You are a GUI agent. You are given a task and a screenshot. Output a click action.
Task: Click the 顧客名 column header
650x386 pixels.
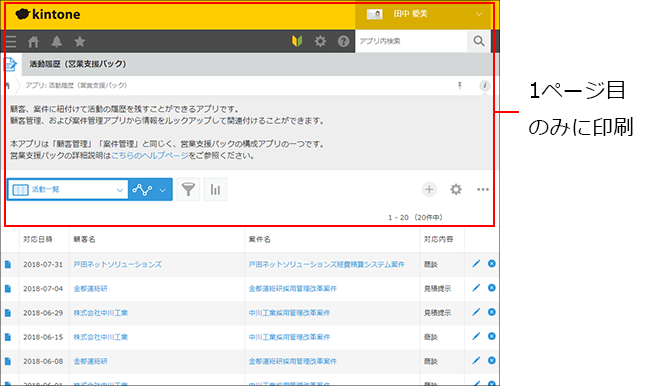coord(85,239)
